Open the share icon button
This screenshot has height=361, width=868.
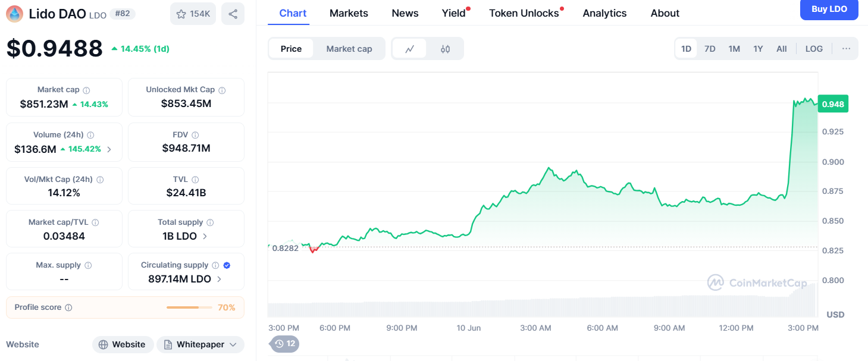[233, 14]
